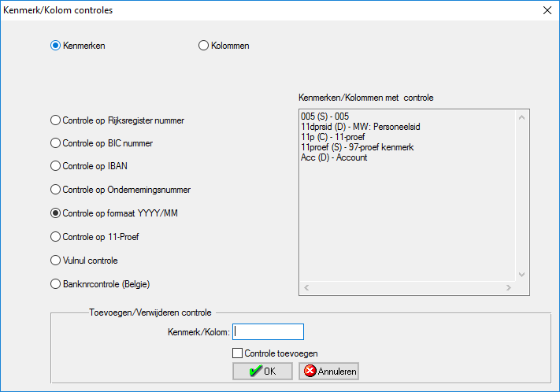Select list row 005 (S) - 005
560x392 pixels.
(x=407, y=116)
